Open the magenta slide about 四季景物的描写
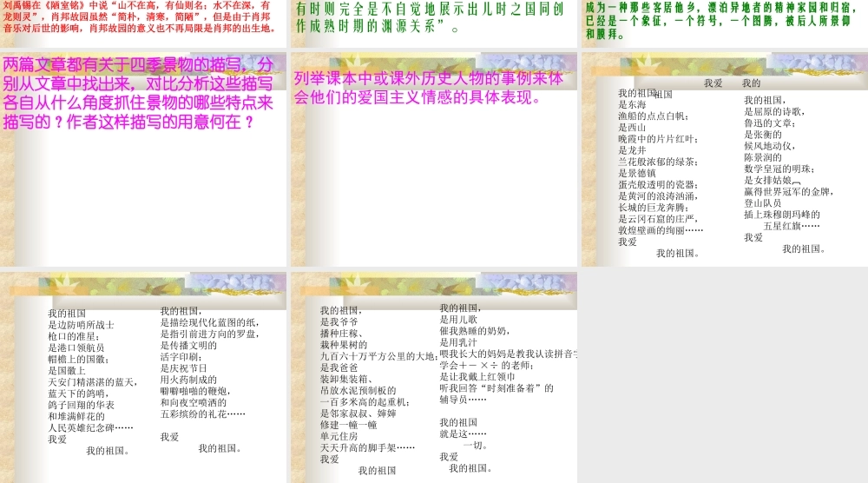The height and width of the screenshot is (483, 868). (143, 160)
